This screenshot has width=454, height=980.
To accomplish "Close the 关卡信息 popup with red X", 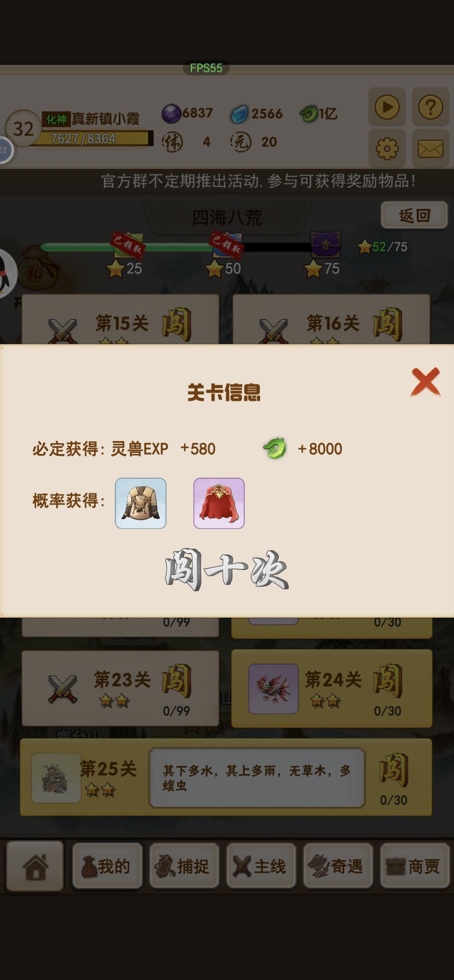I will click(425, 381).
